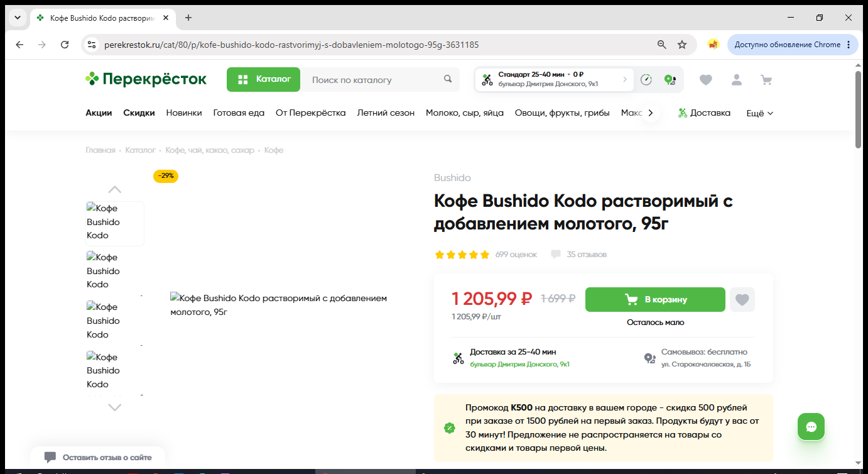Show previous product thumbnails with up chevron
The width and height of the screenshot is (868, 474).
[x=114, y=189]
